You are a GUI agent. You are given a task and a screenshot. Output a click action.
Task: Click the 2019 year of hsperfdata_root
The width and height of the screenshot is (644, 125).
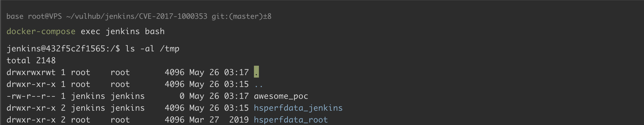coord(239,120)
